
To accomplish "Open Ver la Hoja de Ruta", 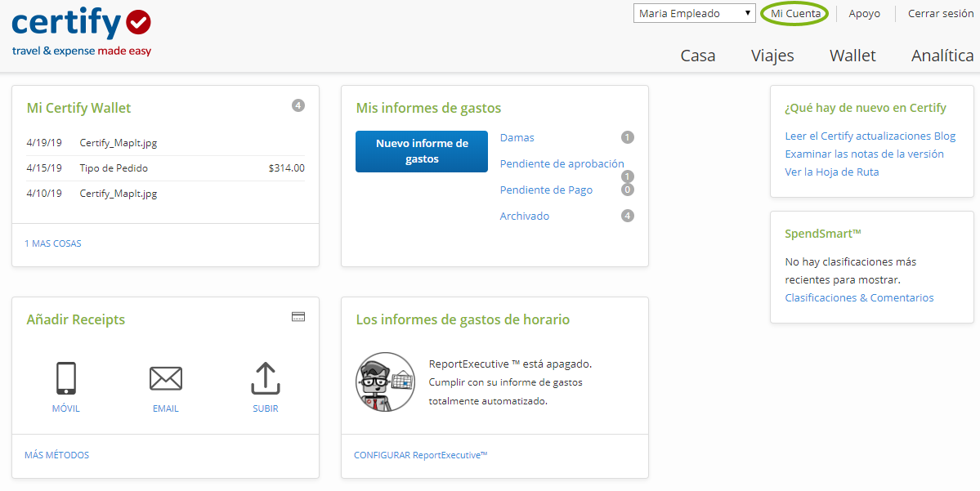I will (832, 172).
